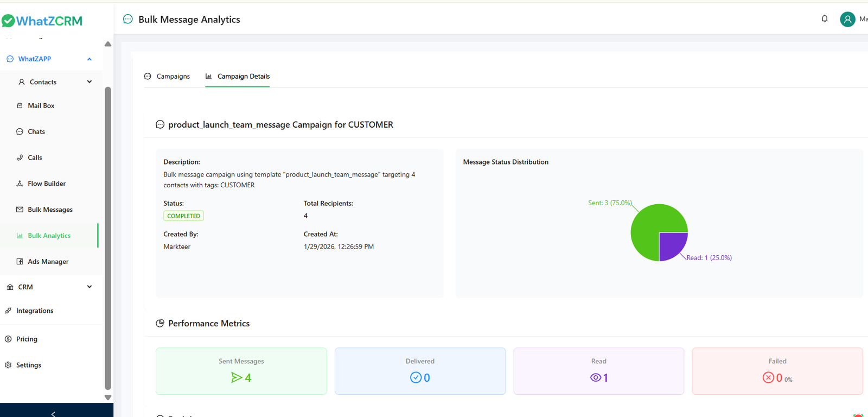Open the user profile avatar
This screenshot has width=868, height=417.
(847, 20)
